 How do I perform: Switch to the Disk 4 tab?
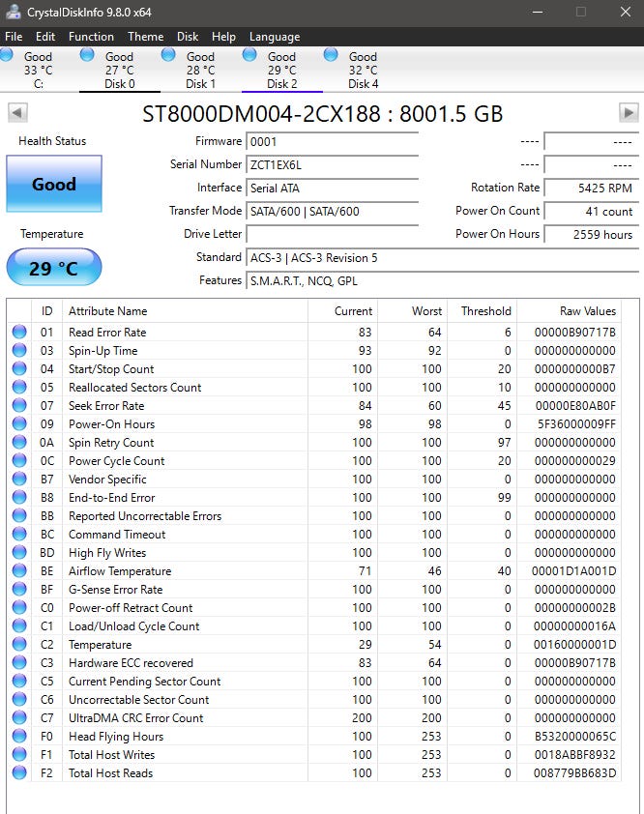coord(363,70)
